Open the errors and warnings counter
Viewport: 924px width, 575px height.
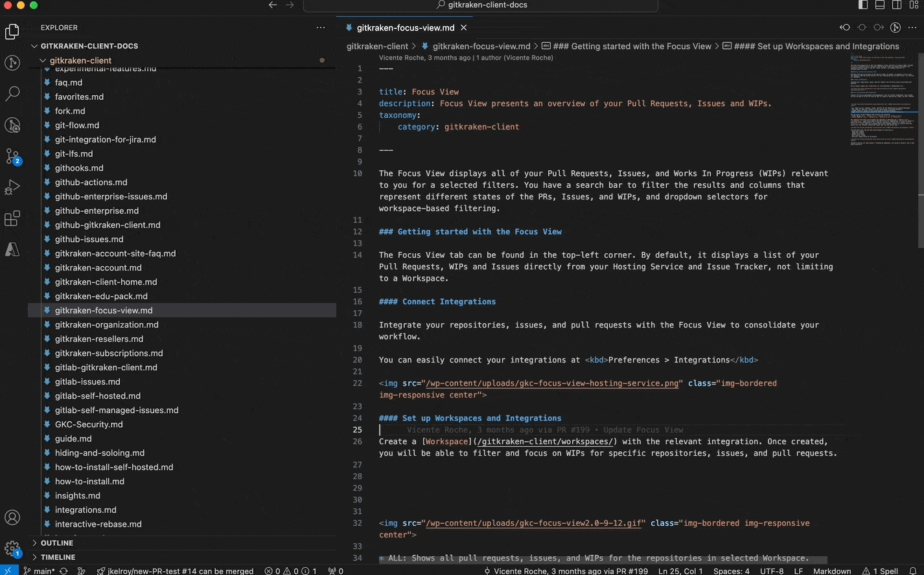290,571
